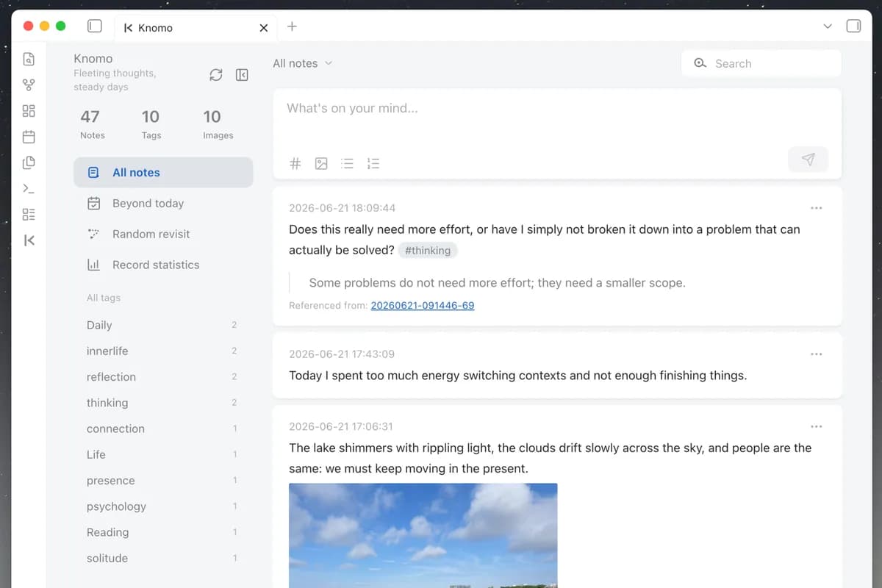Viewport: 882px width, 588px height.
Task: Open a new tab with plus
Action: (292, 26)
